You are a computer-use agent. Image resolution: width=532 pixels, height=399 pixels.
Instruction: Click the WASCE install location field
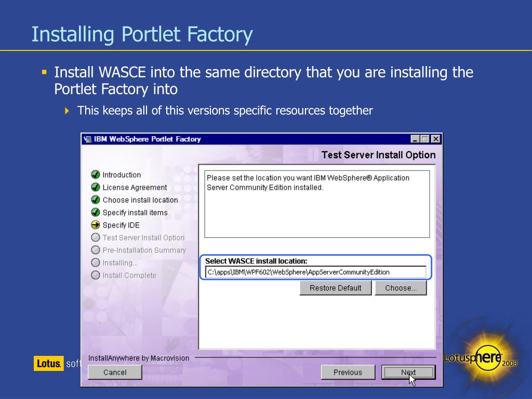[x=315, y=272]
